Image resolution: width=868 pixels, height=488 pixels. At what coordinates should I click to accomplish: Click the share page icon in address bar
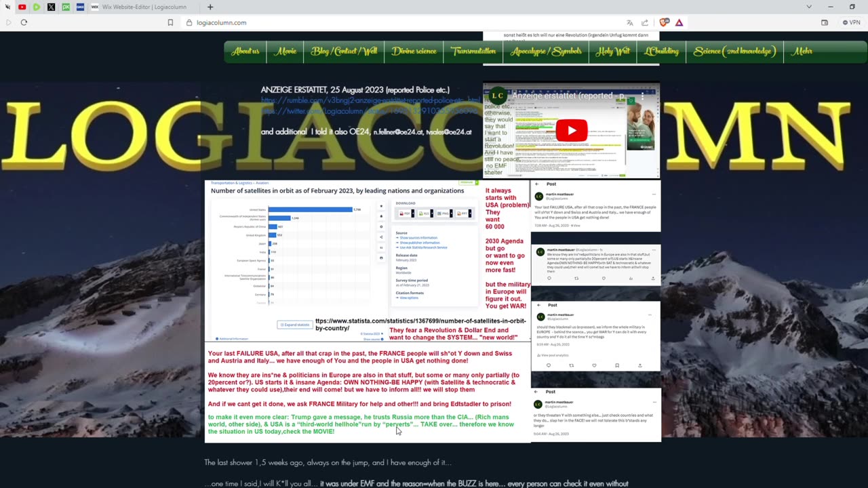coord(645,22)
